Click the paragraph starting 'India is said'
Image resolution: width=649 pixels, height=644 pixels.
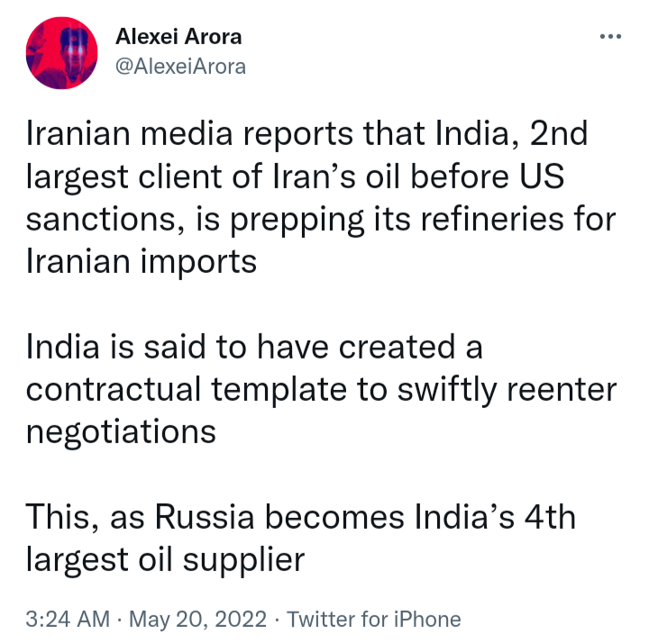pos(321,389)
